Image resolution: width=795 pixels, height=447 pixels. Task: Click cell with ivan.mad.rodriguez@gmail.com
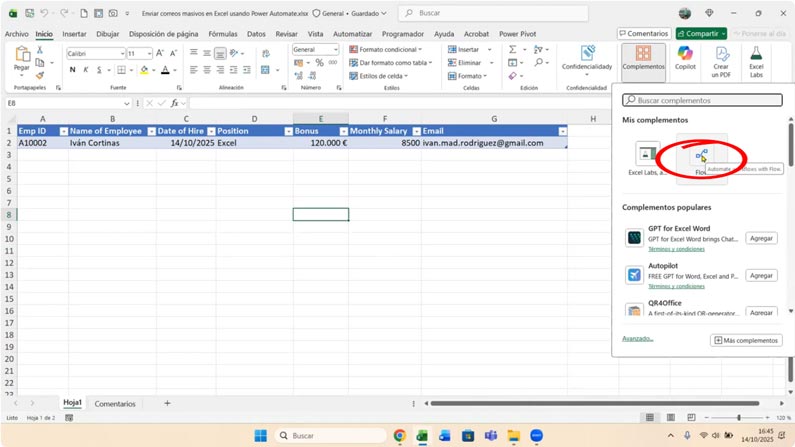(494, 143)
